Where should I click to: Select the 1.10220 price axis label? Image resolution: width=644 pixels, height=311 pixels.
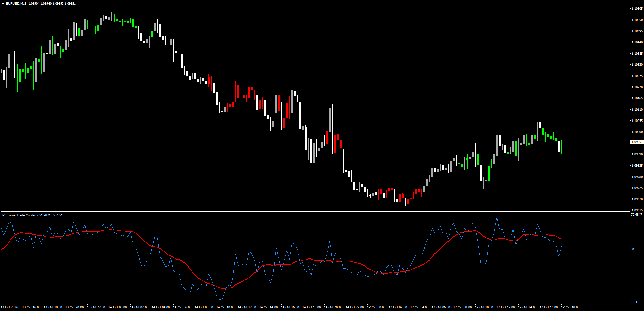click(x=637, y=87)
